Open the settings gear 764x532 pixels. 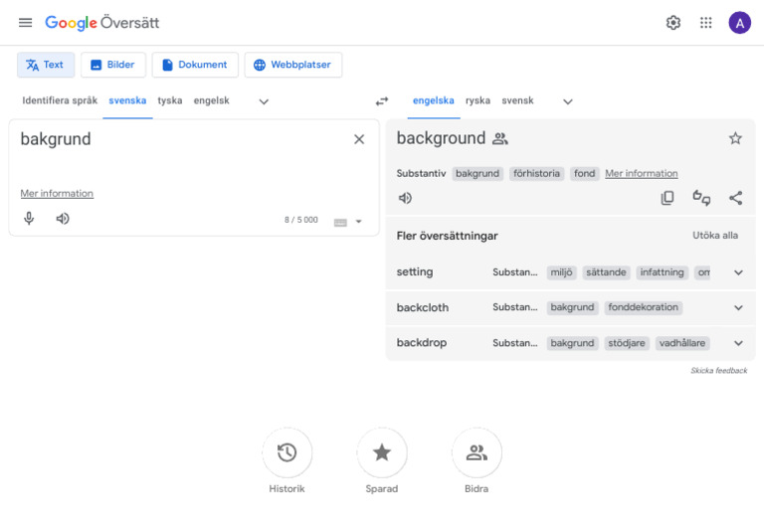[x=672, y=23]
